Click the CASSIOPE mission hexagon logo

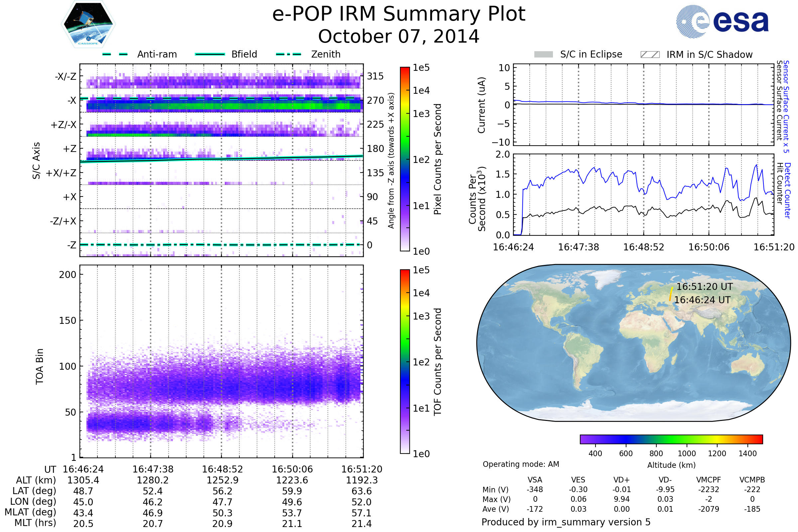[x=88, y=24]
